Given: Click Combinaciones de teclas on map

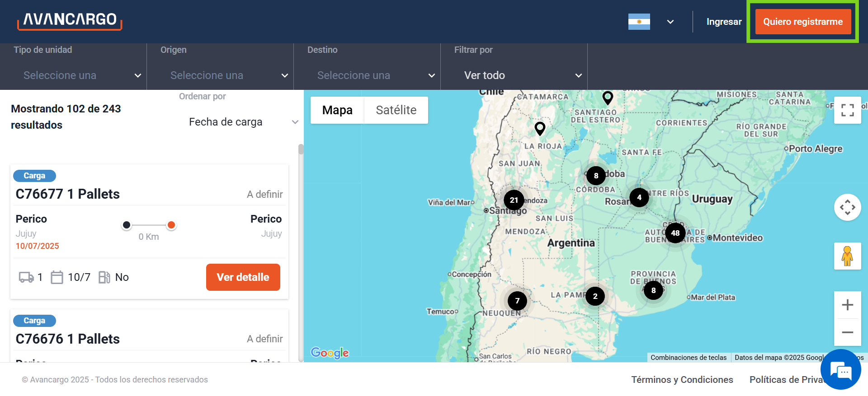Looking at the screenshot, I should pyautogui.click(x=689, y=357).
